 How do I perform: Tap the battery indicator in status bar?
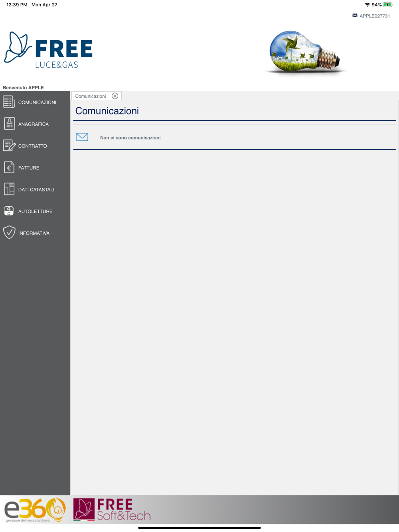coord(387,5)
